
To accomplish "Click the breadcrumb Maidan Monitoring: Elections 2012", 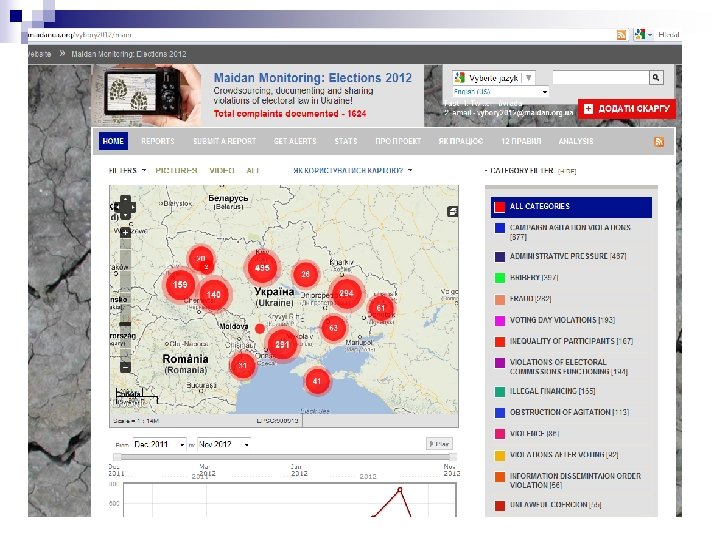I will pyautogui.click(x=129, y=54).
